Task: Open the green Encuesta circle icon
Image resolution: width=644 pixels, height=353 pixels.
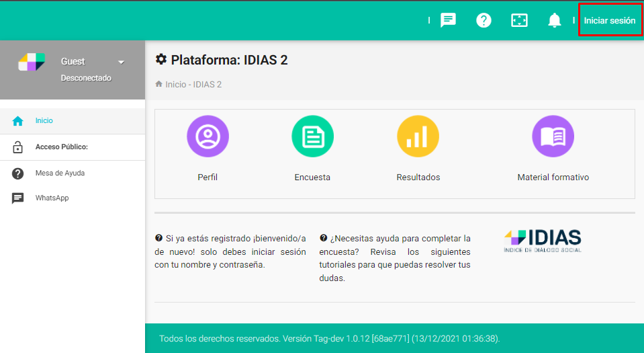Action: click(x=312, y=136)
